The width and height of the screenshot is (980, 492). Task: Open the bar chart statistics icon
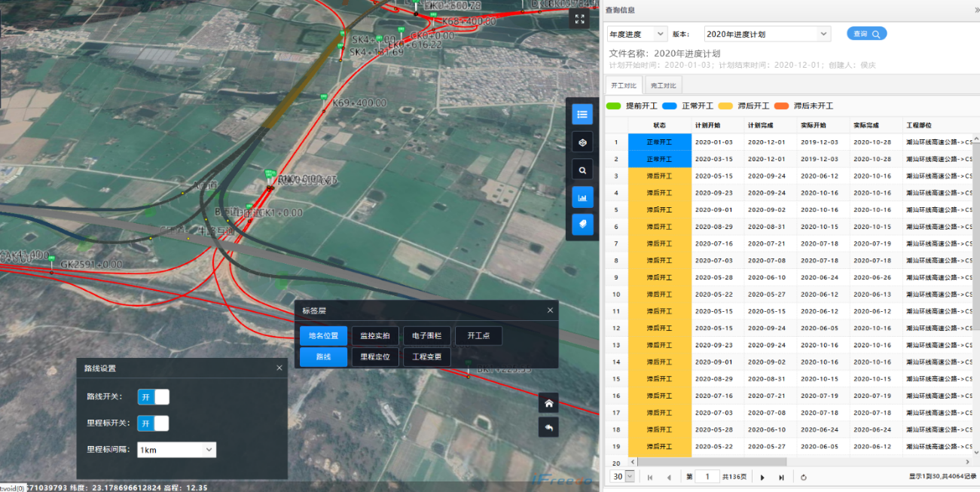582,197
